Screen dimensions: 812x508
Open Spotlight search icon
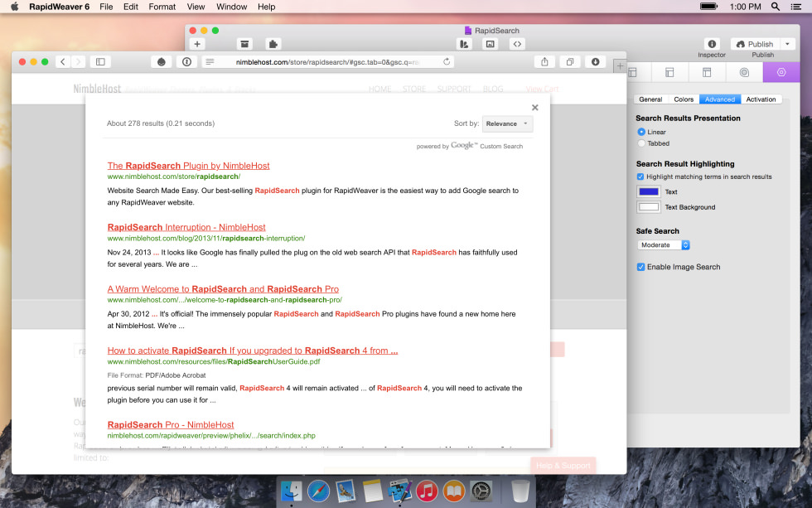coord(776,7)
